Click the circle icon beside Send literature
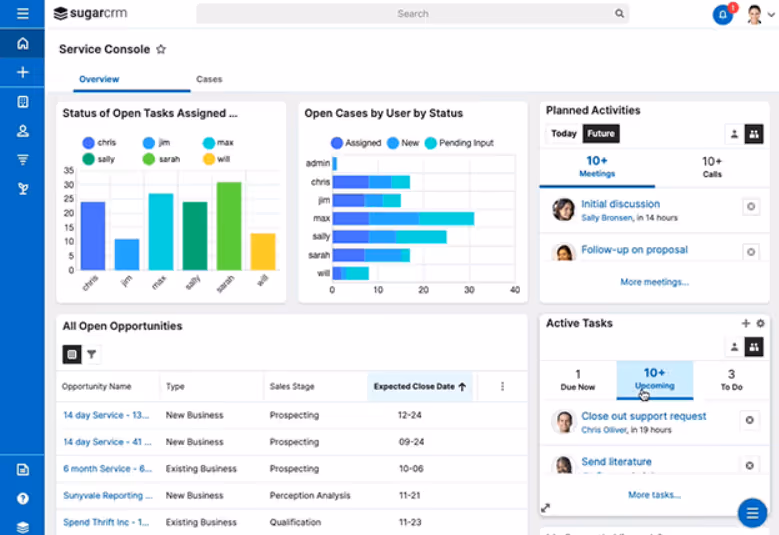Screen dimensions: 779x535 click(750, 465)
